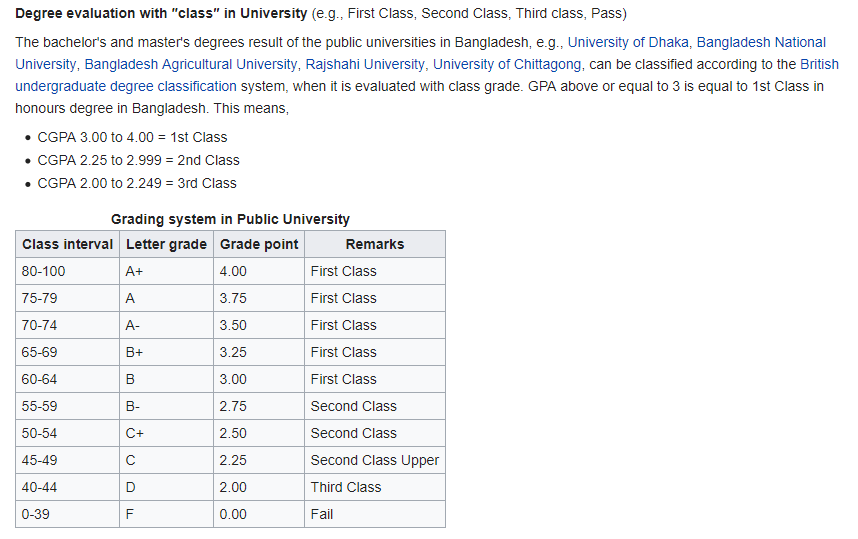Image resolution: width=858 pixels, height=539 pixels.
Task: Click the Class interval column header
Action: (x=68, y=244)
